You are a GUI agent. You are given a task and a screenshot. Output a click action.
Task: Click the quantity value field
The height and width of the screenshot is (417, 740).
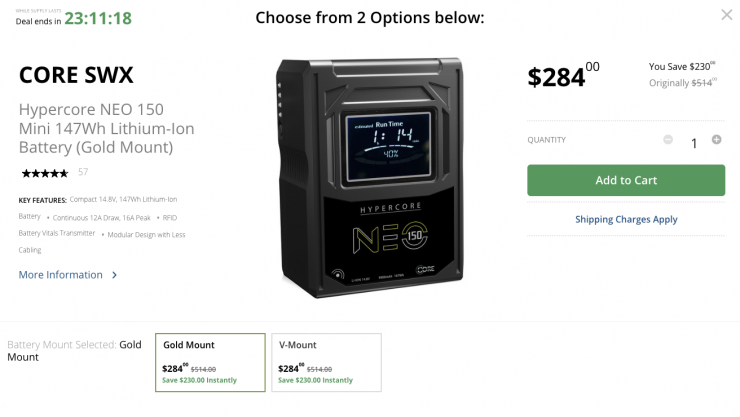pyautogui.click(x=693, y=143)
